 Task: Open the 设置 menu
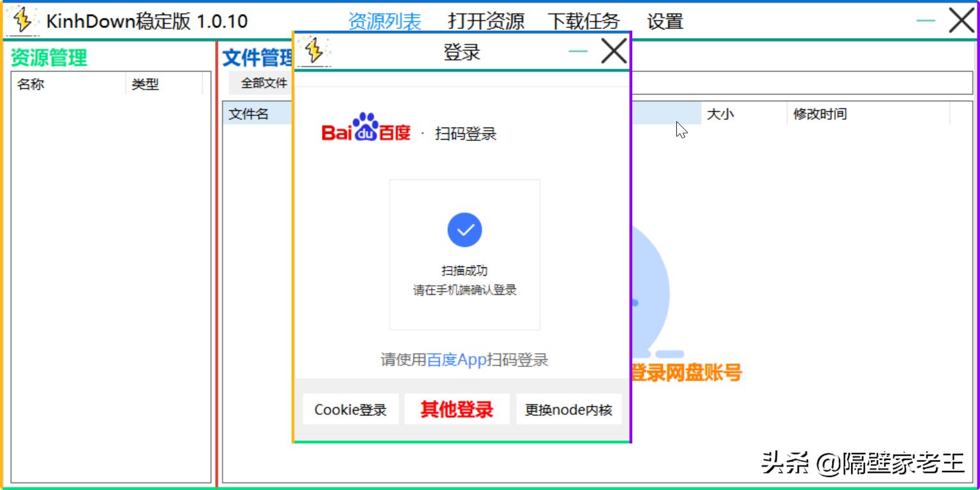[x=665, y=20]
